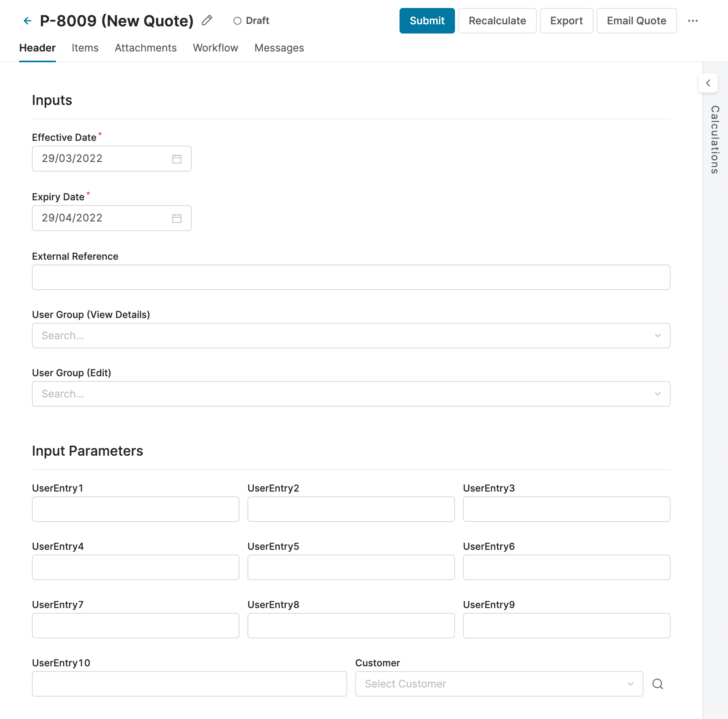
Task: Open the ellipsis more-options menu
Action: pyautogui.click(x=693, y=21)
